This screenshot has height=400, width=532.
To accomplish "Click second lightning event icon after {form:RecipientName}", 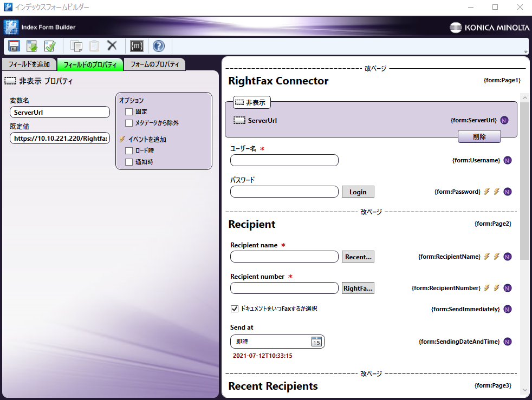I will point(497,257).
